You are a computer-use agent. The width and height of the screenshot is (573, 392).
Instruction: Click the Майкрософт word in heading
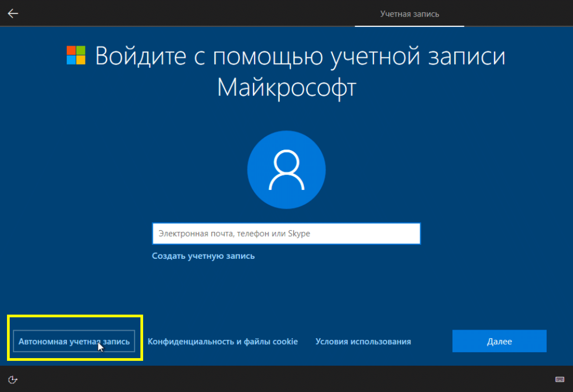(x=286, y=87)
